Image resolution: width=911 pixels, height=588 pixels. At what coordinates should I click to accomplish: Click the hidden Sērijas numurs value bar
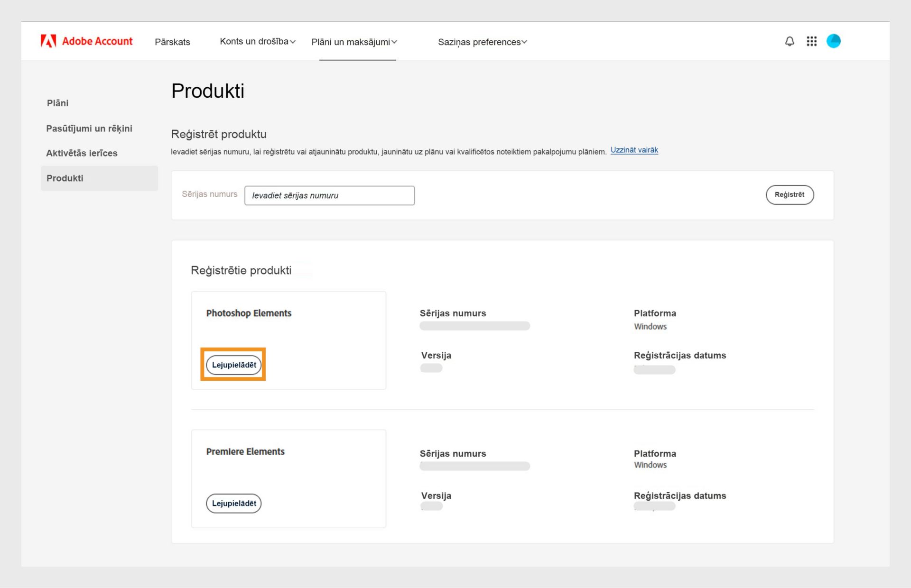point(474,326)
